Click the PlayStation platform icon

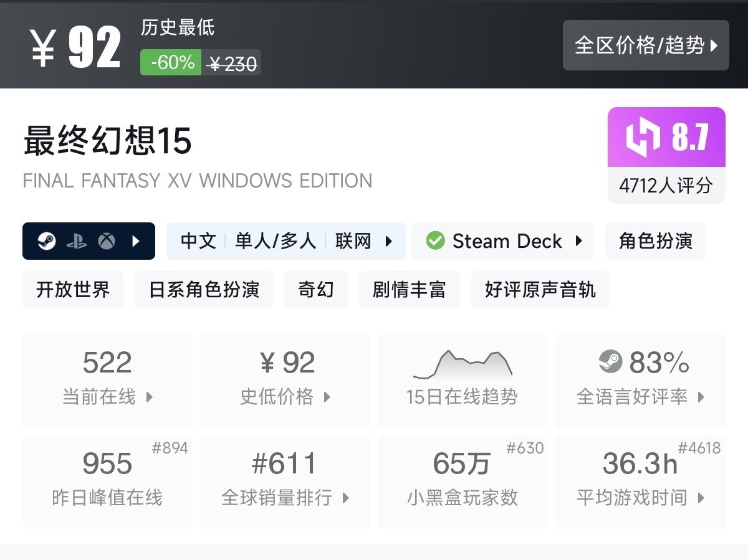click(x=77, y=241)
